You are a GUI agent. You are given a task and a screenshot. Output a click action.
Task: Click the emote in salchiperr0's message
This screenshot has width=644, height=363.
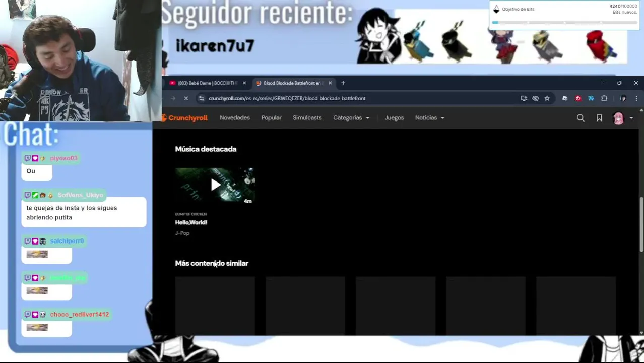click(x=37, y=254)
